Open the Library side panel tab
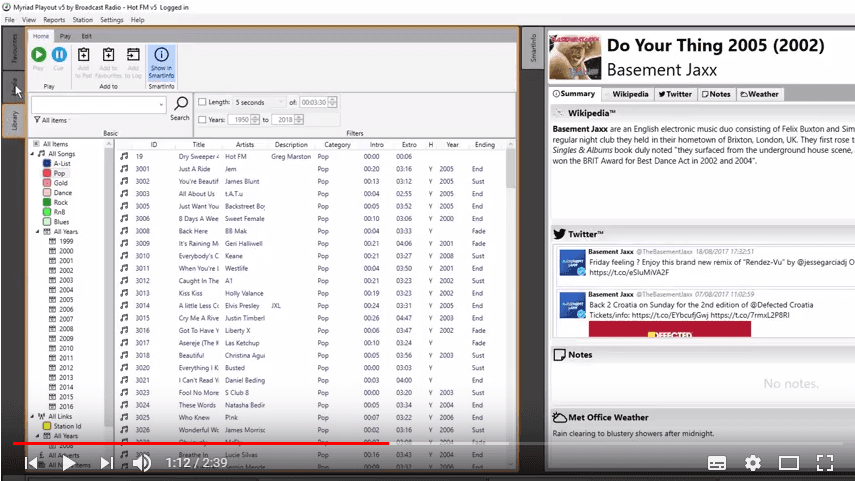The image size is (855, 481). tap(14, 120)
